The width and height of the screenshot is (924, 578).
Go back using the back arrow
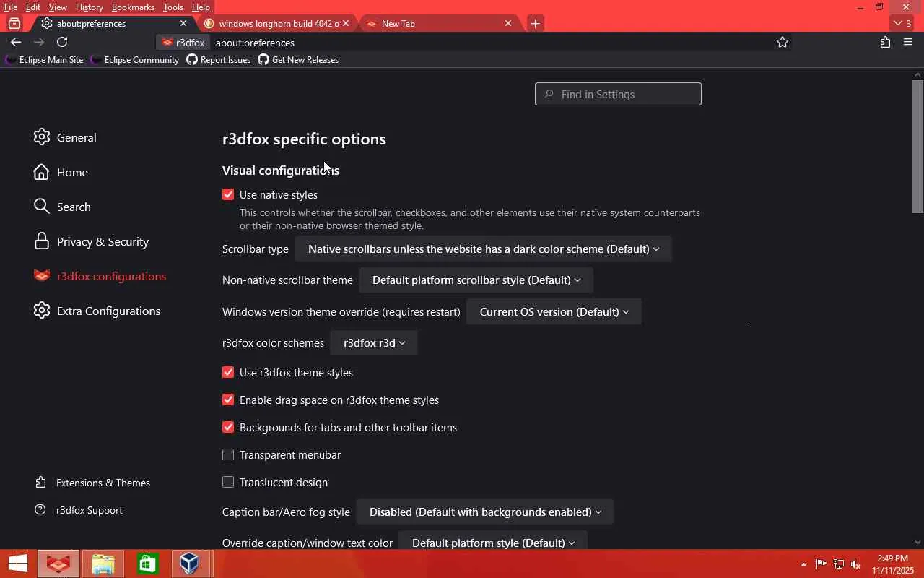(x=16, y=43)
